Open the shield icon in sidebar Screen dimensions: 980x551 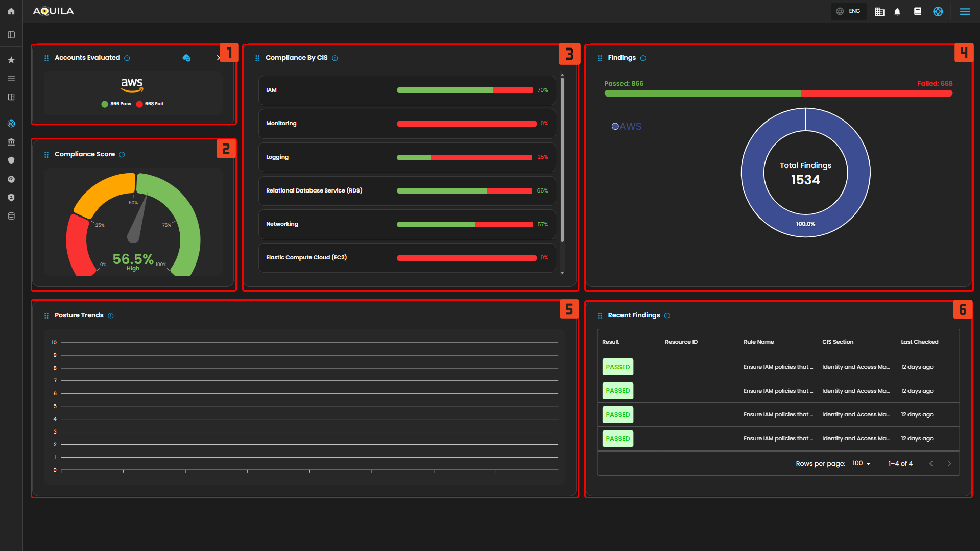[x=11, y=160]
